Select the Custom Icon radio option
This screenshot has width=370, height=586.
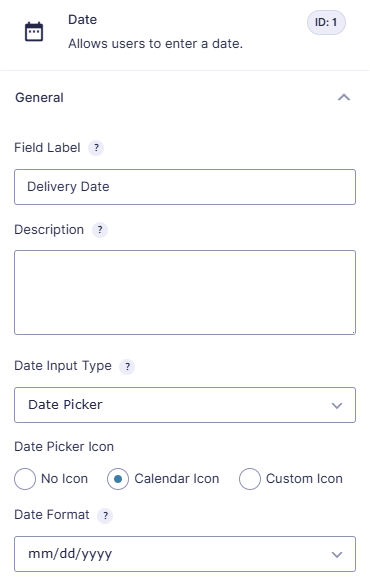(x=250, y=479)
